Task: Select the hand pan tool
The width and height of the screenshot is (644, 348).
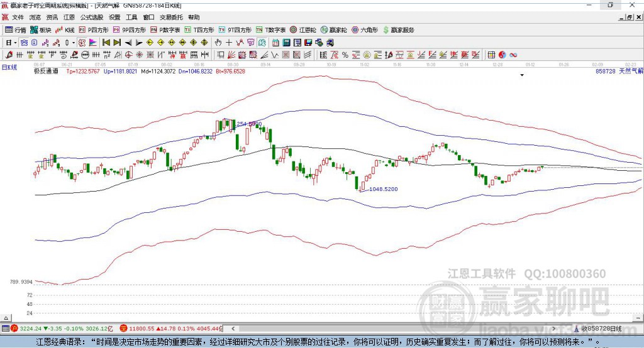Action: pyautogui.click(x=218, y=43)
